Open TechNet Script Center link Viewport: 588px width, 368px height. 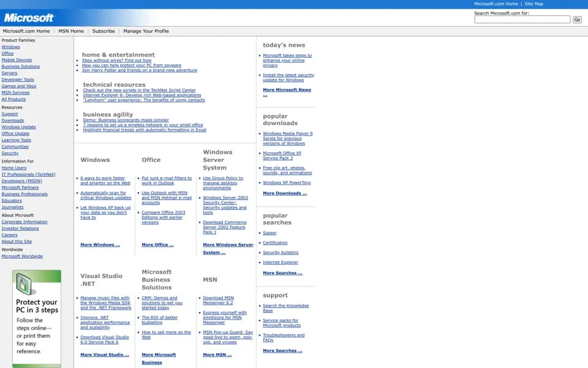(140, 90)
